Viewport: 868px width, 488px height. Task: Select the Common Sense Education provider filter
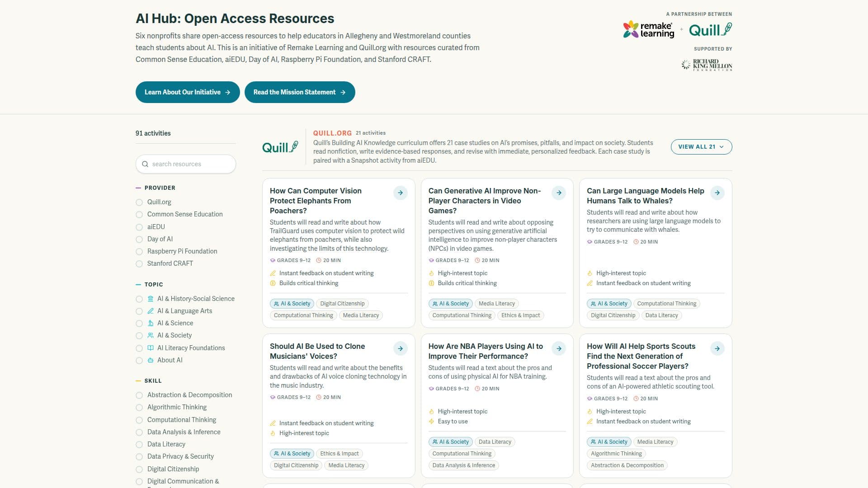(139, 215)
